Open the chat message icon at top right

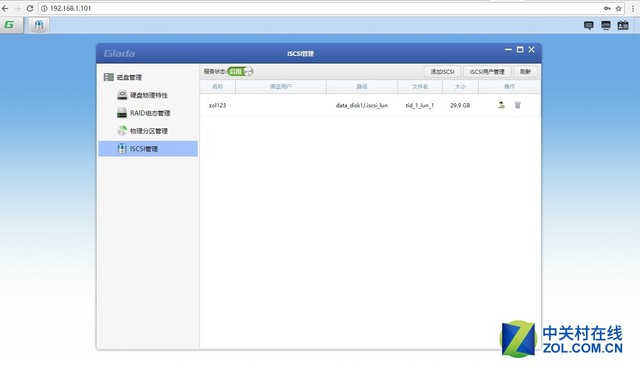pos(589,25)
